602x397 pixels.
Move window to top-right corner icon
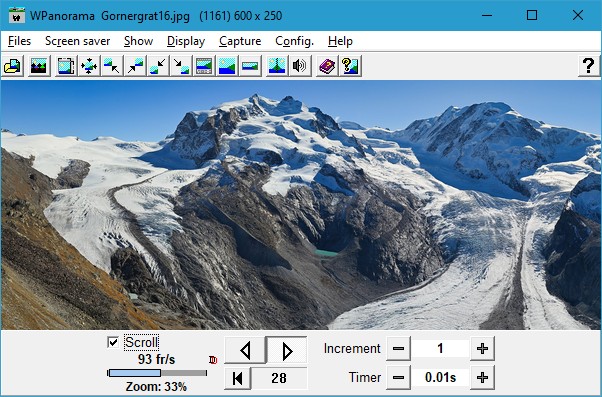(135, 66)
